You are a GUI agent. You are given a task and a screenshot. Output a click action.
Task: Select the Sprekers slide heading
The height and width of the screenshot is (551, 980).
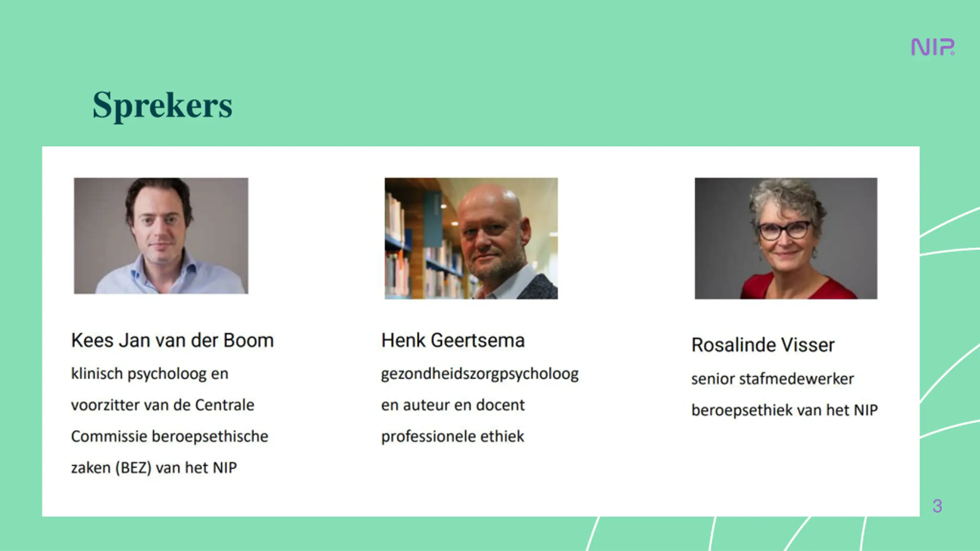click(x=162, y=105)
